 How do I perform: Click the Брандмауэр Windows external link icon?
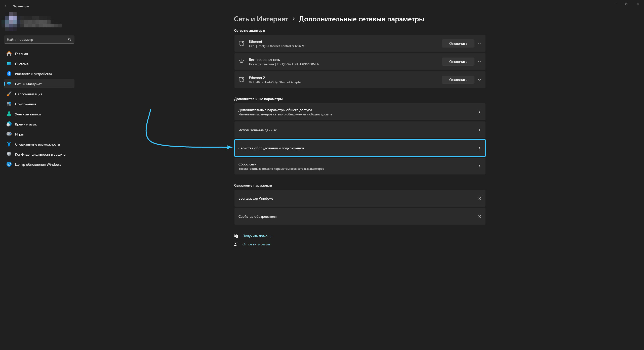coord(479,198)
